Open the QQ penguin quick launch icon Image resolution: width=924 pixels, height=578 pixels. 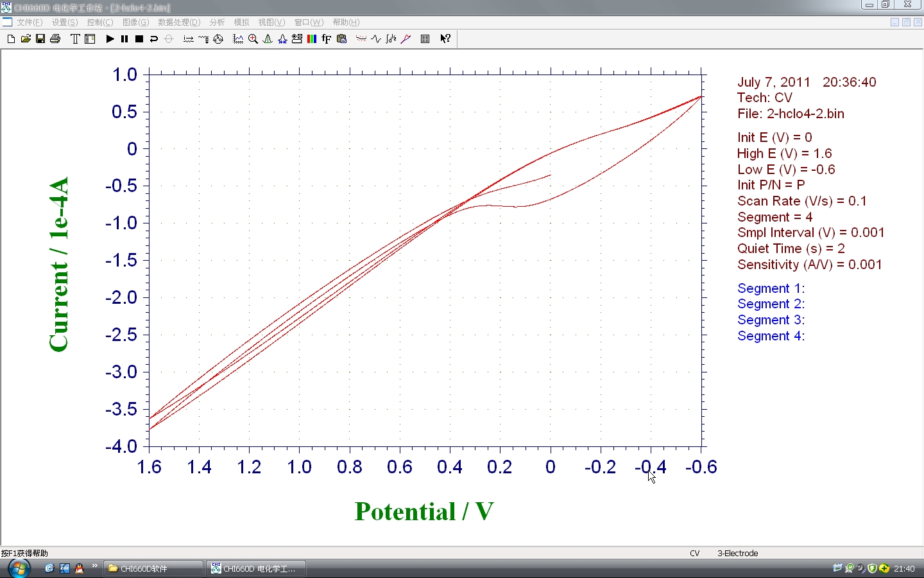point(80,568)
